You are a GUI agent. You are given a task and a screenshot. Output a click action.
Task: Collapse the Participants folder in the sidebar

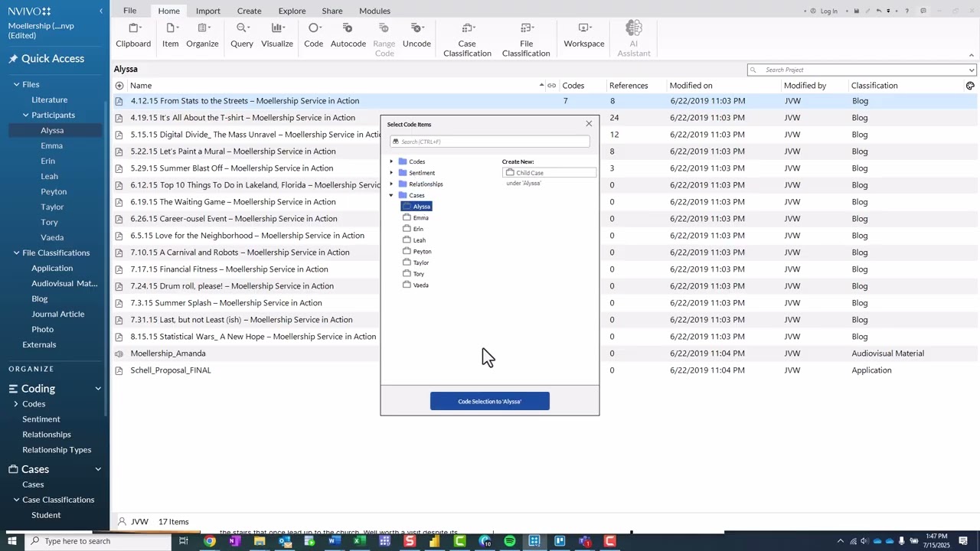coord(25,115)
